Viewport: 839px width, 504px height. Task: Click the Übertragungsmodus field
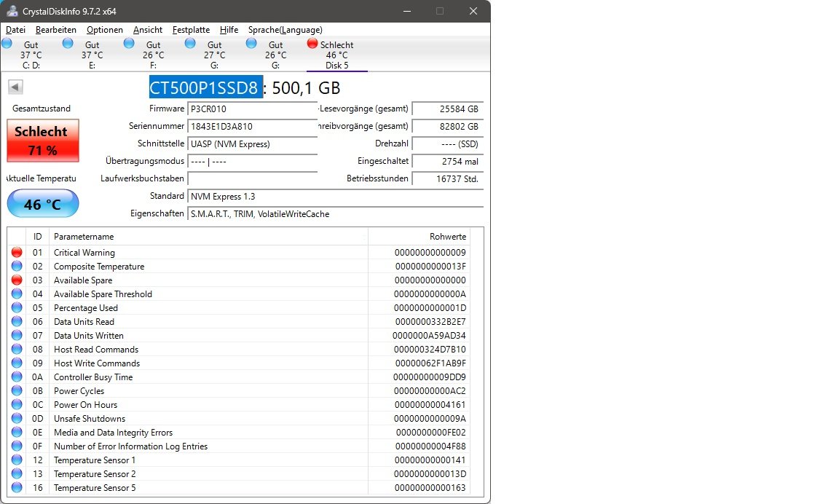tap(253, 162)
